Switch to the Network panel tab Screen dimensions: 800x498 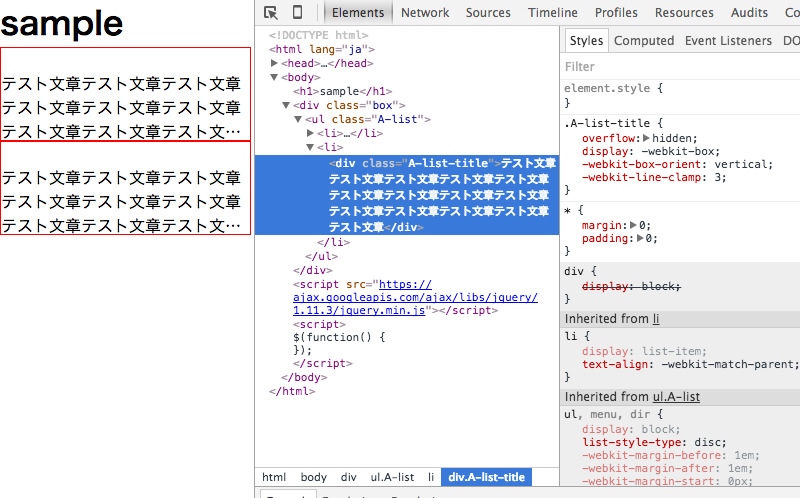pyautogui.click(x=425, y=12)
